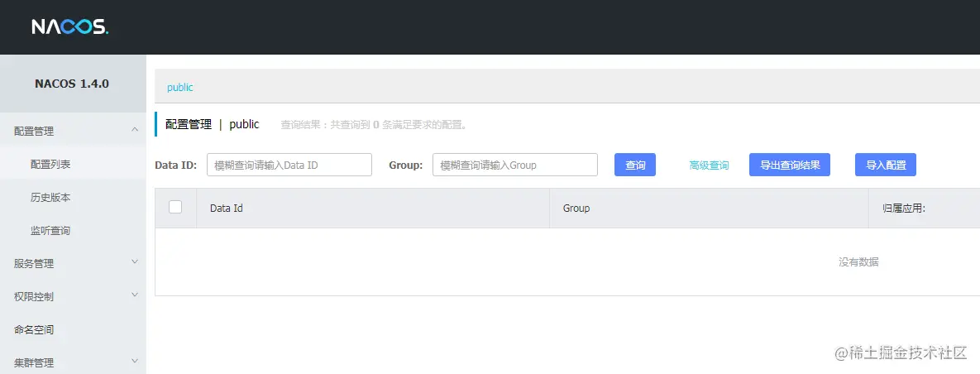
Task: Expand the 权限控制 menu chevron
Action: coord(134,295)
